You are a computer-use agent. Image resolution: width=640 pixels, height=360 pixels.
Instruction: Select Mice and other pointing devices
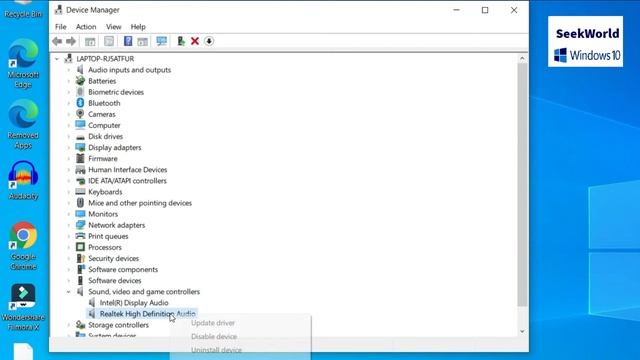click(x=140, y=203)
